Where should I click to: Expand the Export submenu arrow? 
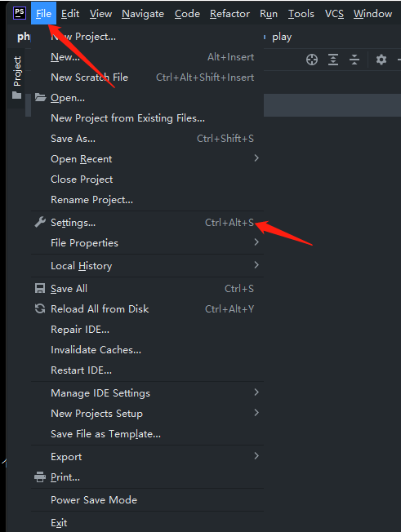pos(256,456)
